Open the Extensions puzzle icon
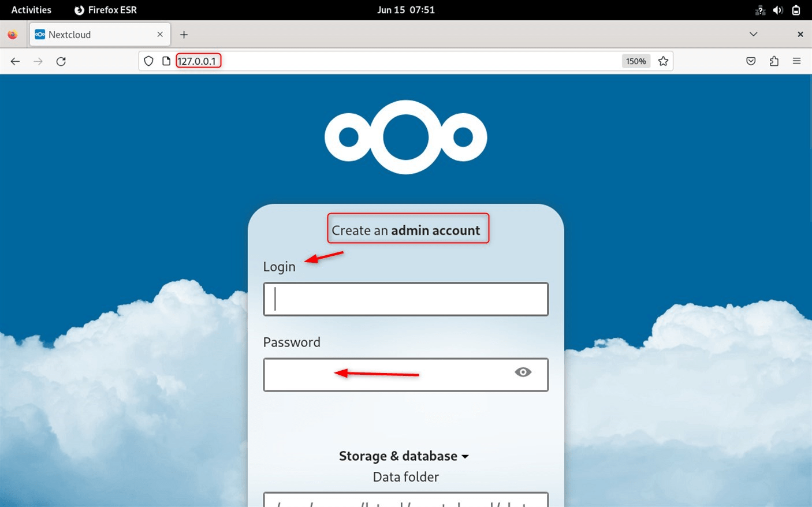 coord(774,61)
